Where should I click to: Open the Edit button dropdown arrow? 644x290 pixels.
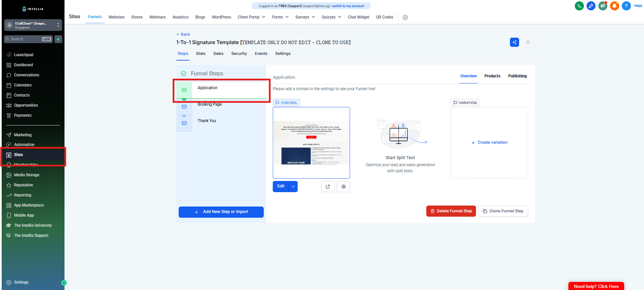293,186
